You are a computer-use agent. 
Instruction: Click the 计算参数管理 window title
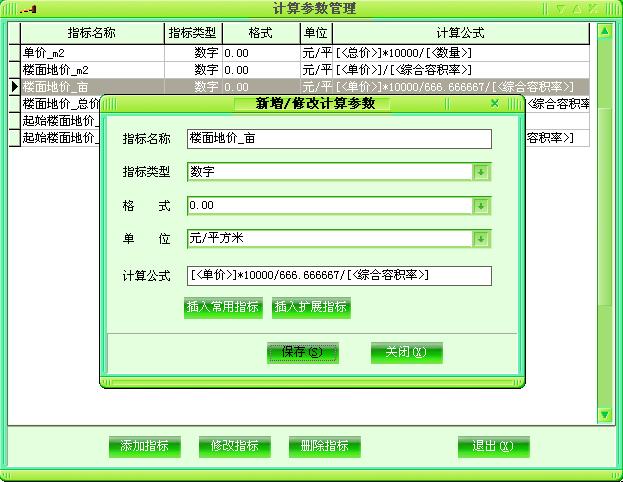[314, 8]
